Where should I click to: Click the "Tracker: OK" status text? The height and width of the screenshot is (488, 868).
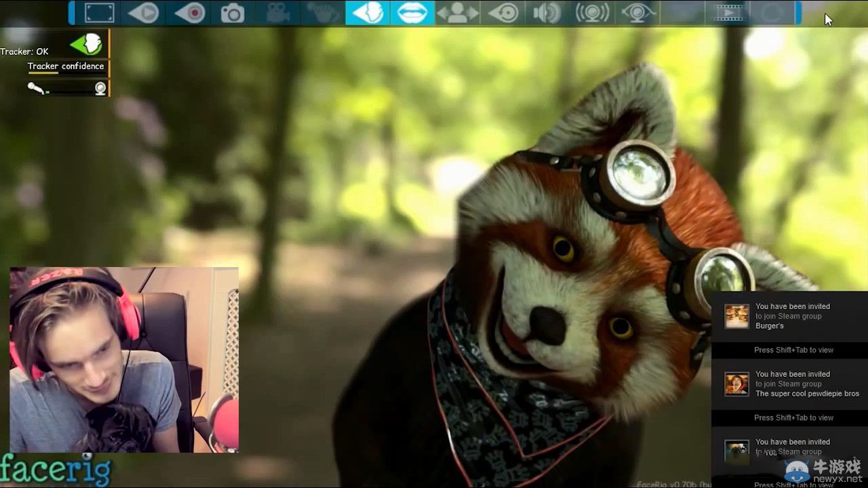[24, 52]
